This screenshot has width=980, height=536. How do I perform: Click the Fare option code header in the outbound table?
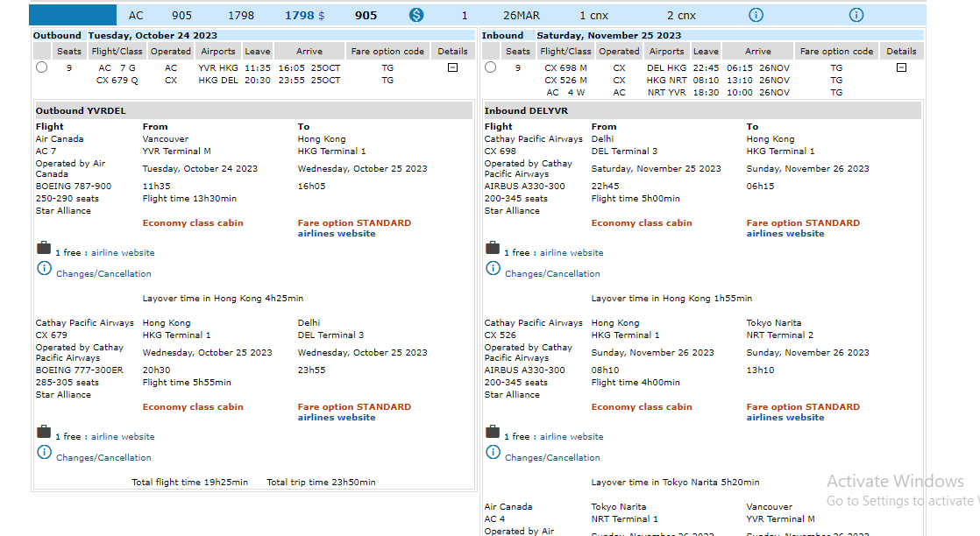coord(387,51)
